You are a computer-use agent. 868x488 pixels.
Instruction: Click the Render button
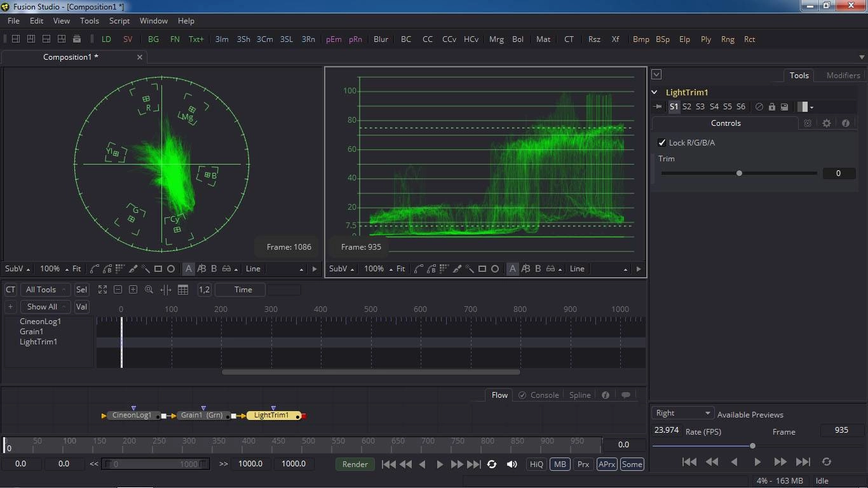tap(355, 464)
